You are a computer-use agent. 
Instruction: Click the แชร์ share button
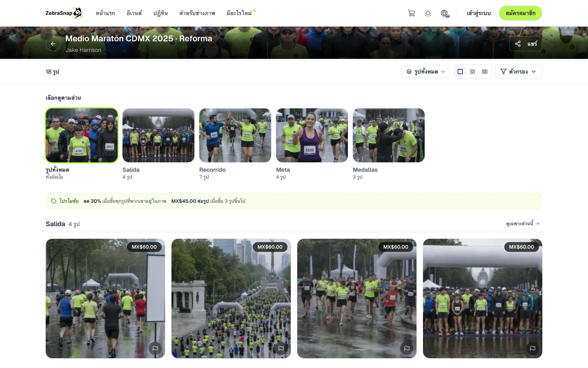tap(526, 44)
